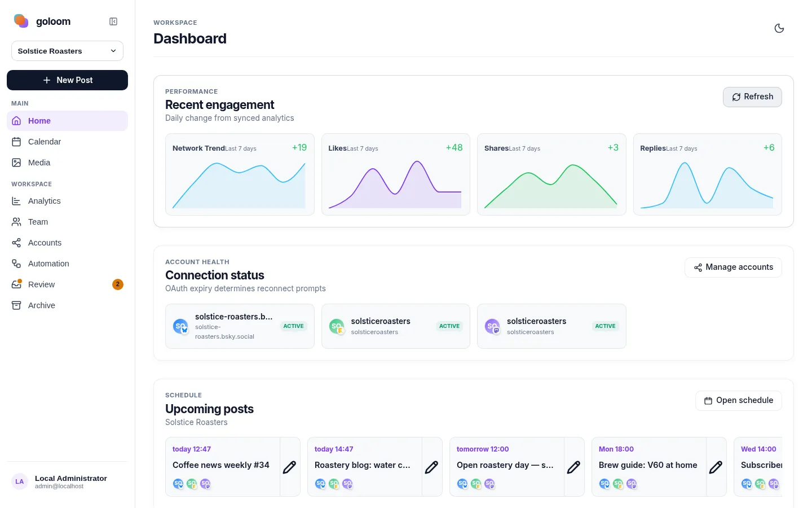This screenshot has height=508, width=812.
Task: Open the Archive section
Action: 67,305
